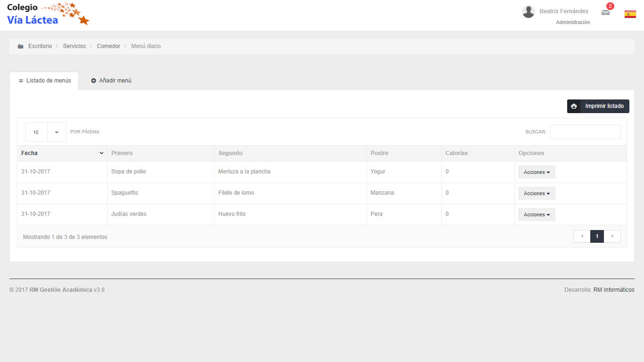Sort by the Segundo column header

pyautogui.click(x=290, y=153)
